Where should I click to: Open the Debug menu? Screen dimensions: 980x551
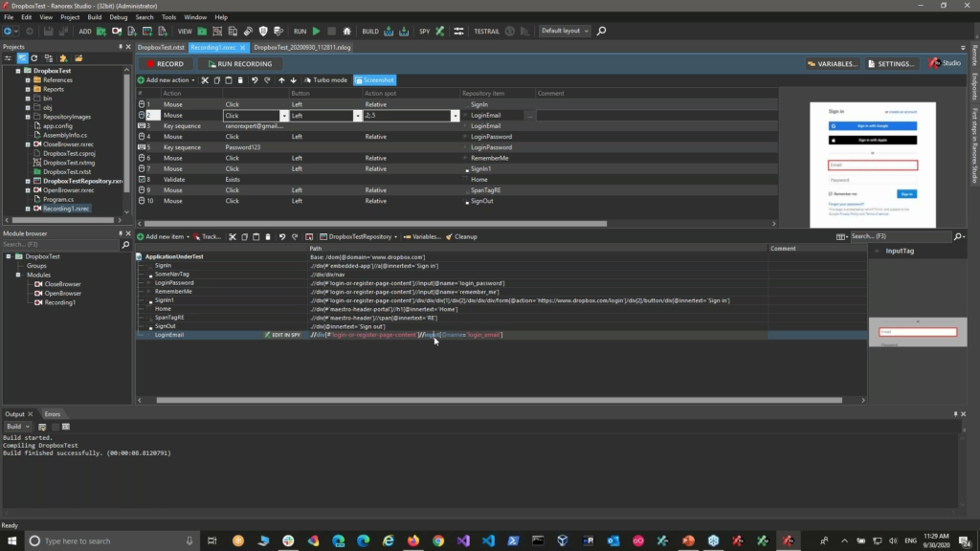click(x=118, y=17)
